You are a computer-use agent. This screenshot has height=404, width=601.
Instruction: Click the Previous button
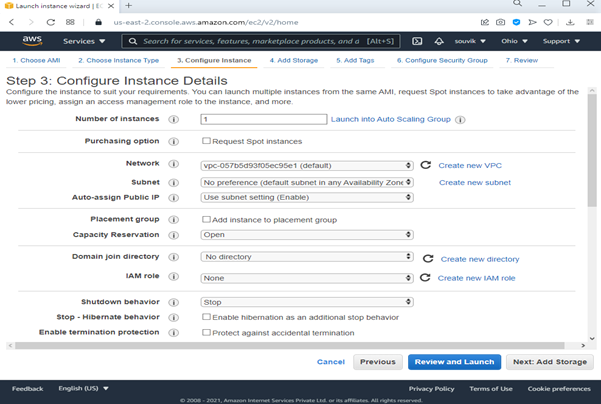point(378,362)
